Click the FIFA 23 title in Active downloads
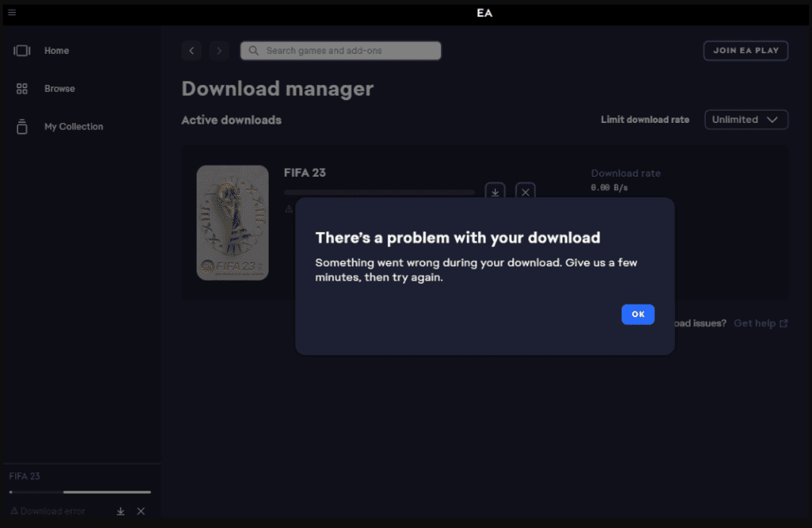Screen dimensions: 812x528 (304, 173)
